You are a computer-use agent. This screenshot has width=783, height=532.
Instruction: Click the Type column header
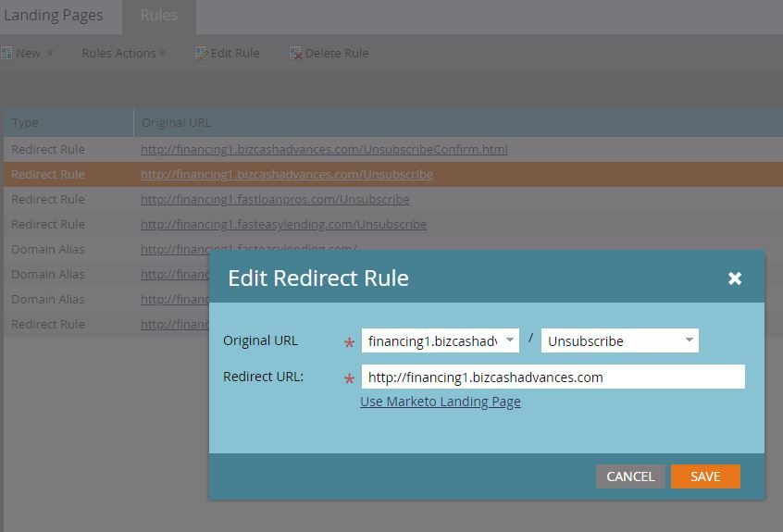tap(68, 123)
